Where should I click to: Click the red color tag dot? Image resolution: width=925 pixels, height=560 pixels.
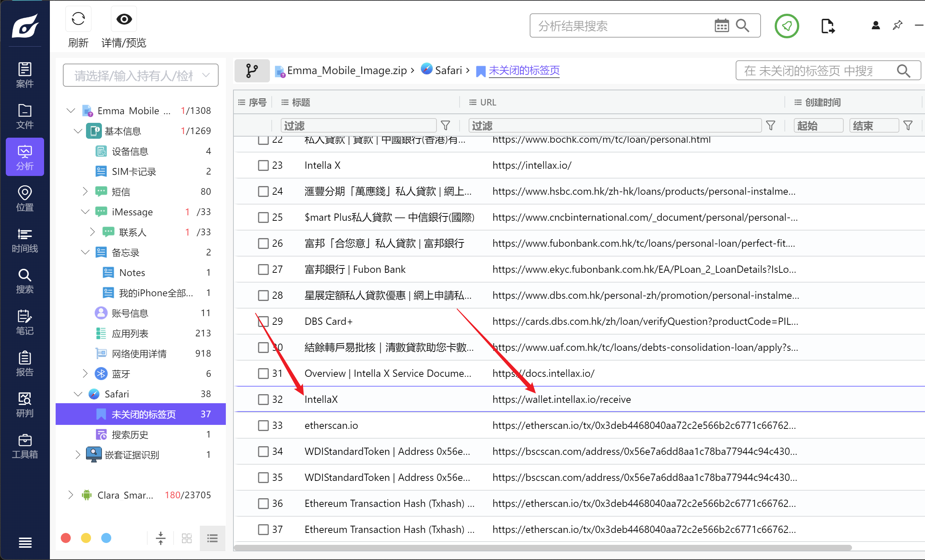[66, 538]
